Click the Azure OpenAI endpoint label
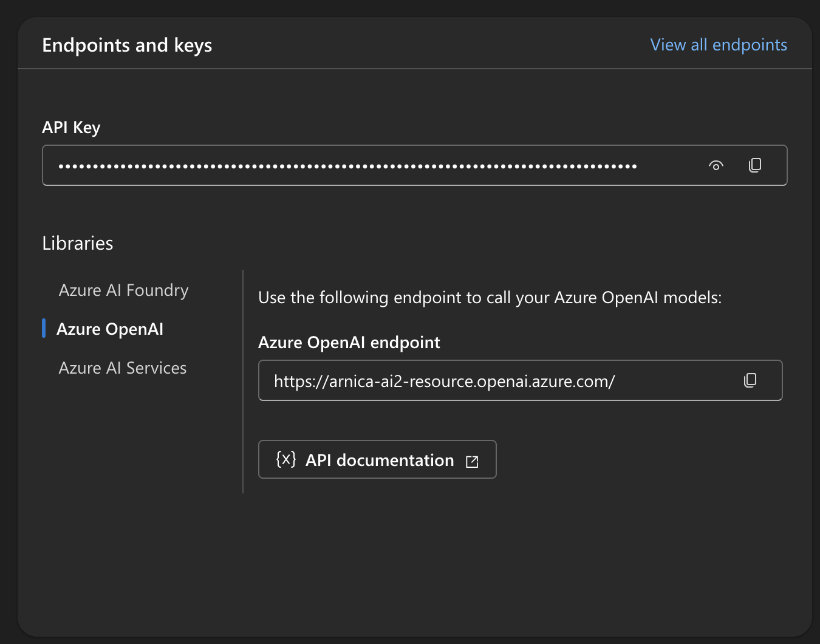The height and width of the screenshot is (644, 820). tap(349, 343)
